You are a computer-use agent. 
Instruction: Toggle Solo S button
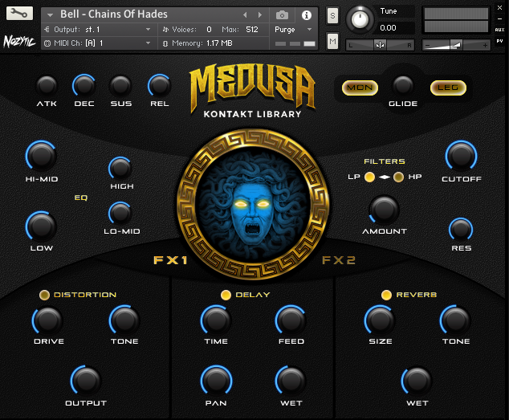[x=332, y=15]
